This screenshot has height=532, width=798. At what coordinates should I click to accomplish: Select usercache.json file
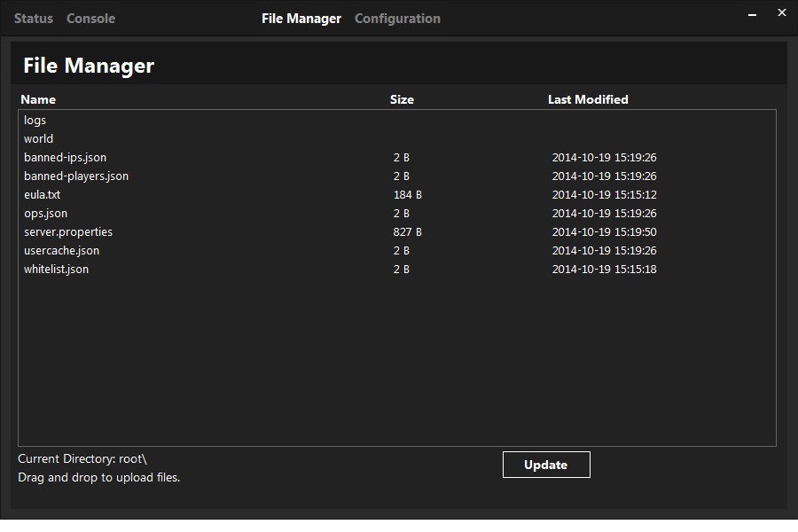pyautogui.click(x=61, y=250)
